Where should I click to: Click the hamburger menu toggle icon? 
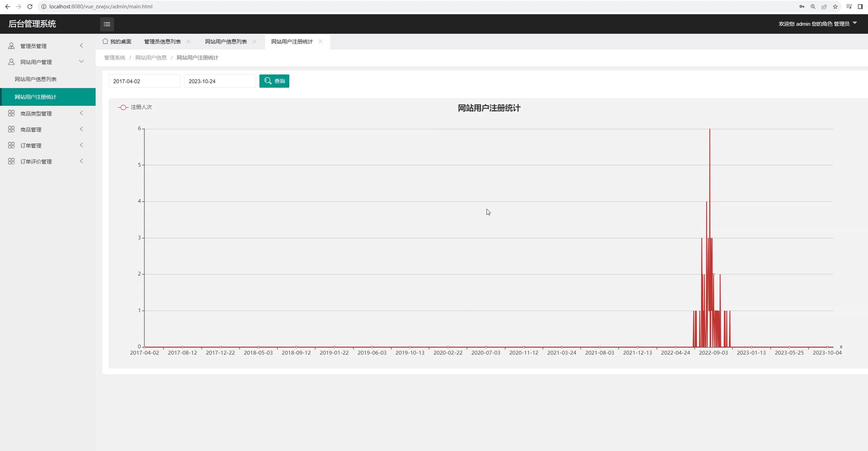[107, 24]
